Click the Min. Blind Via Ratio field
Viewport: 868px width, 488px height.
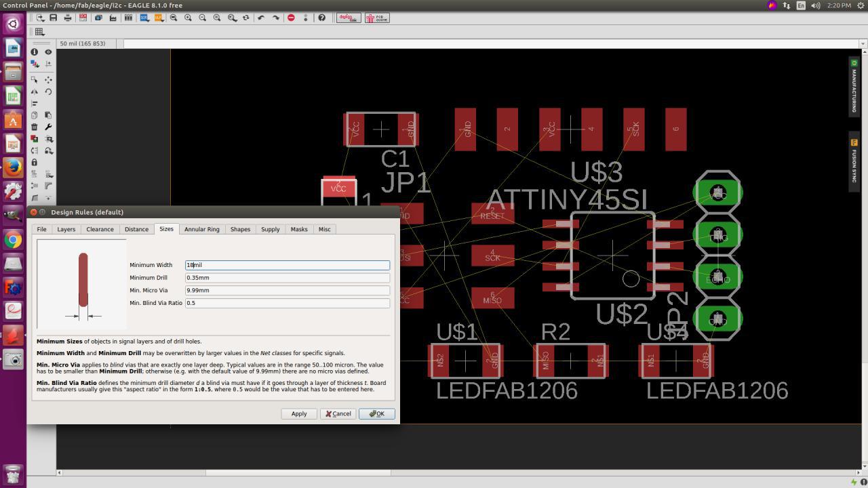pos(288,303)
